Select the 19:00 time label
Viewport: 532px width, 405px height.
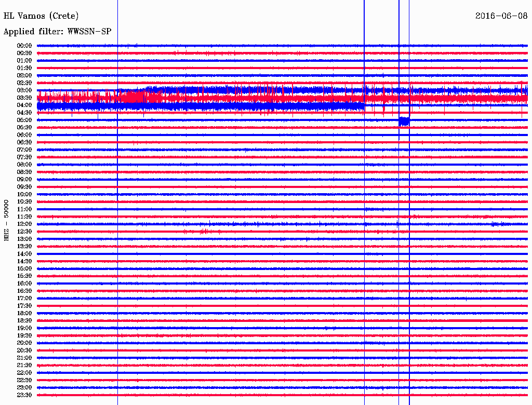coord(24,328)
